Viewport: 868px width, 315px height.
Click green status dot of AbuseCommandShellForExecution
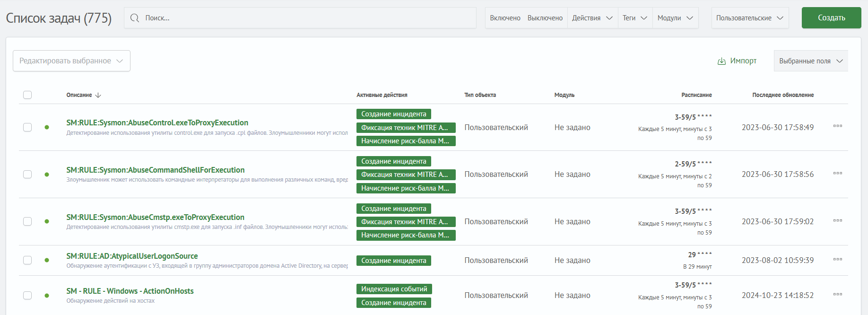pyautogui.click(x=47, y=175)
